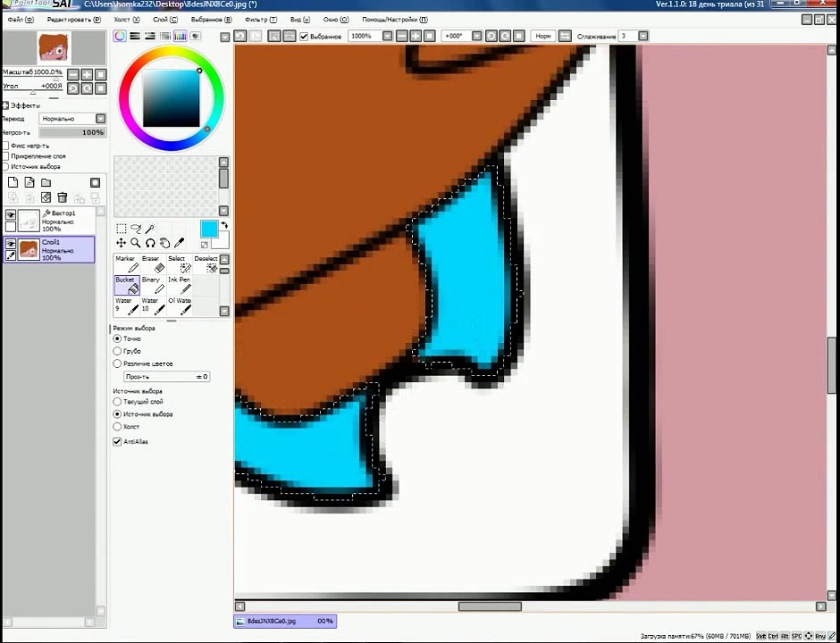Select the Bucket fill tool
This screenshot has height=643, width=840.
point(126,286)
